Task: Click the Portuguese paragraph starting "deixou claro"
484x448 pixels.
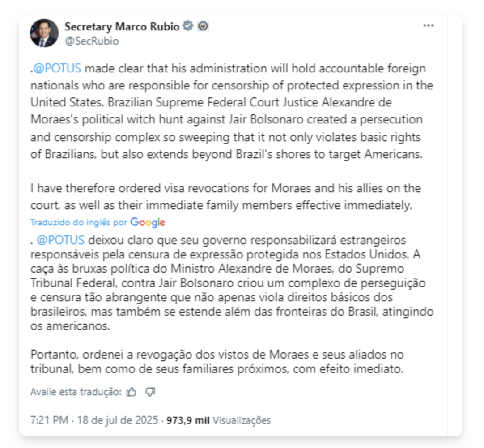Action: 232,283
